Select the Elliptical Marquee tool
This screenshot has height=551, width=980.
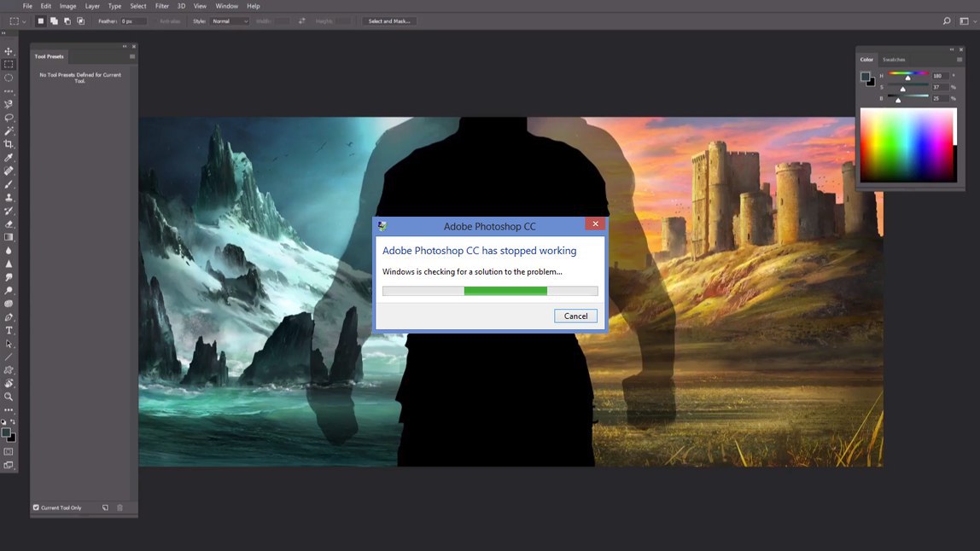[9, 78]
